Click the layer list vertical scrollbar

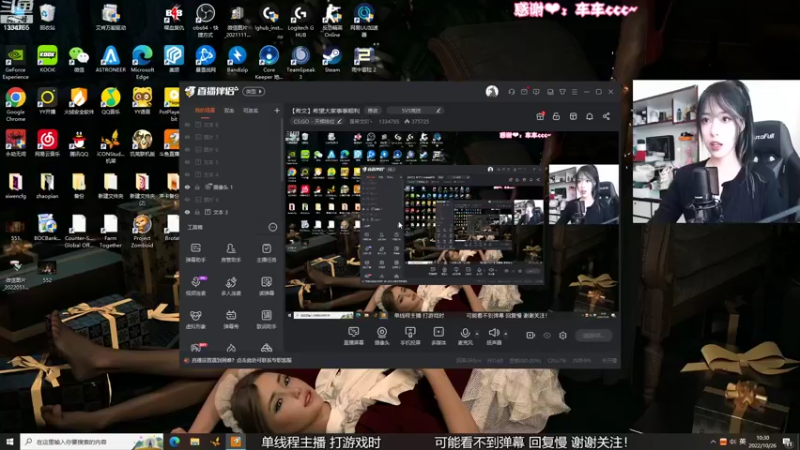282,151
